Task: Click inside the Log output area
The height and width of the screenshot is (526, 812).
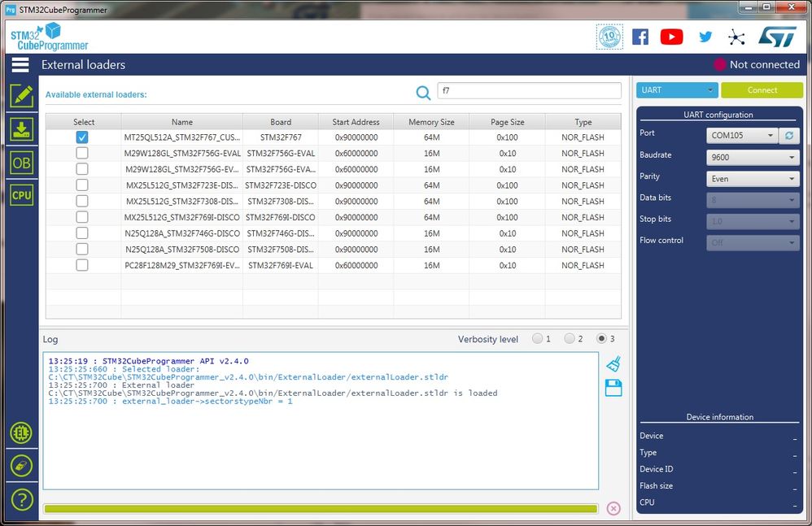Action: coord(321,421)
